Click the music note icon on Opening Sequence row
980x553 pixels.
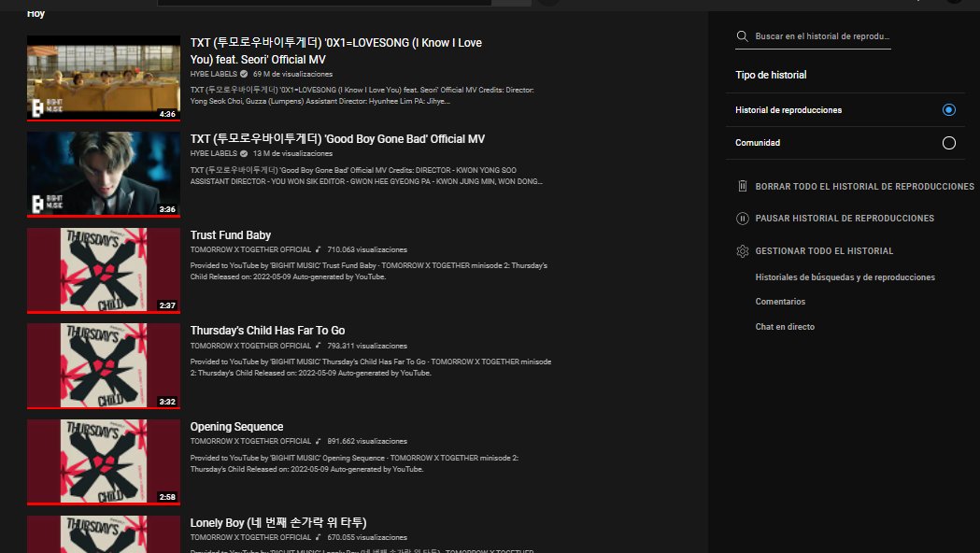pos(318,441)
